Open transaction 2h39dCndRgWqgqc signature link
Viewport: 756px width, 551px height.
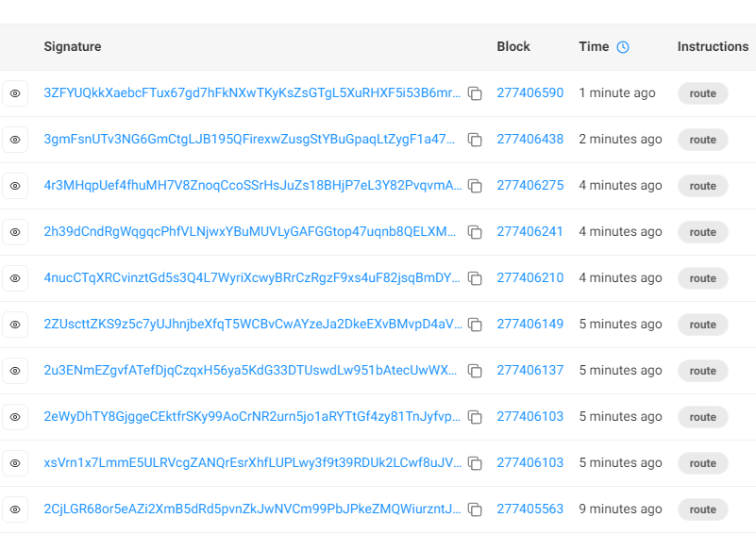[x=250, y=231]
